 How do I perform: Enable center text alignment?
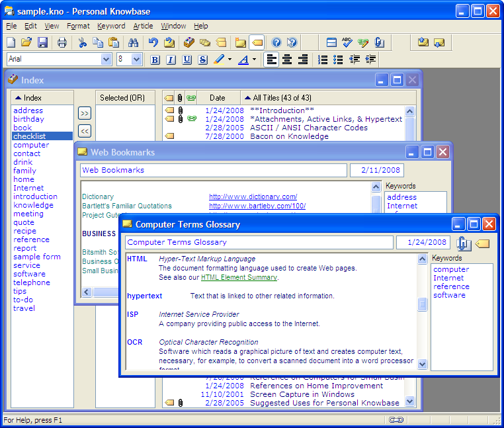pos(287,60)
